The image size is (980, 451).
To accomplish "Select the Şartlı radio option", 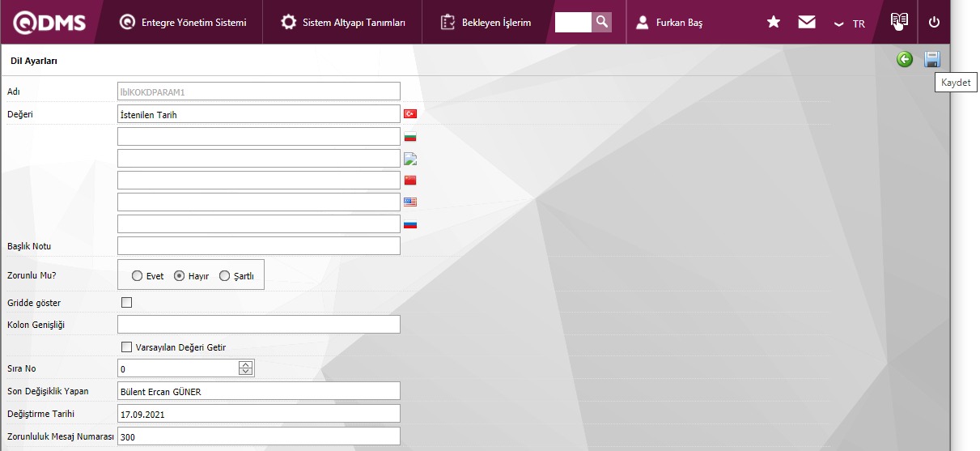I will click(x=225, y=276).
